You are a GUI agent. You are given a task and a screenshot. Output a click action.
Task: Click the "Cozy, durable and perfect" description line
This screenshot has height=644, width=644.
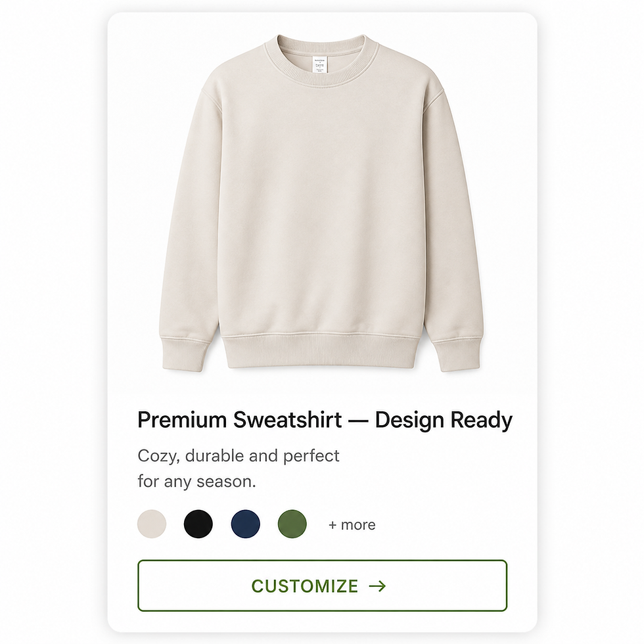pos(238,456)
